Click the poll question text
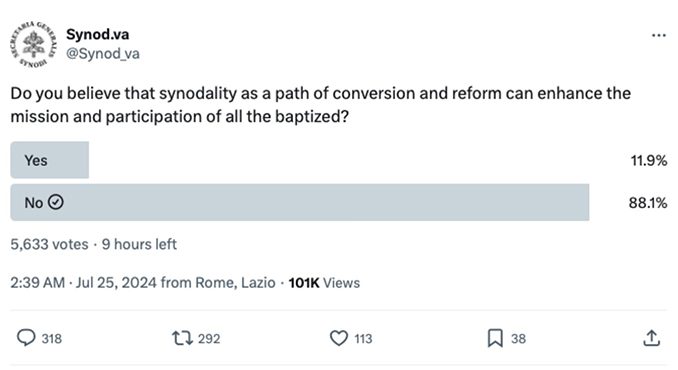The width and height of the screenshot is (678, 370). 320,105
